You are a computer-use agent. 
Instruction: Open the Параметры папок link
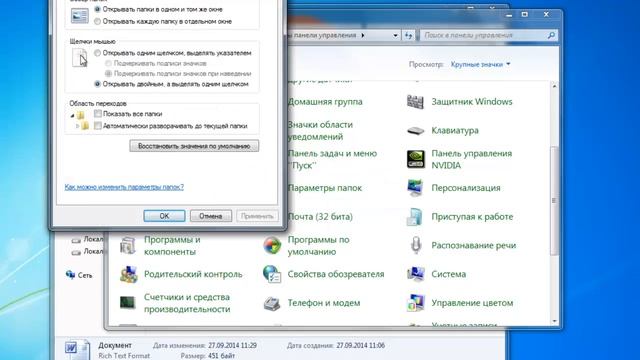325,188
